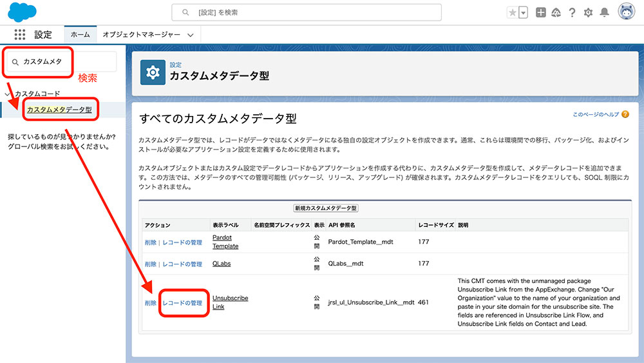Click レコードの管理 for the QLabs row
Screen dimensions: 644x363
click(182, 264)
